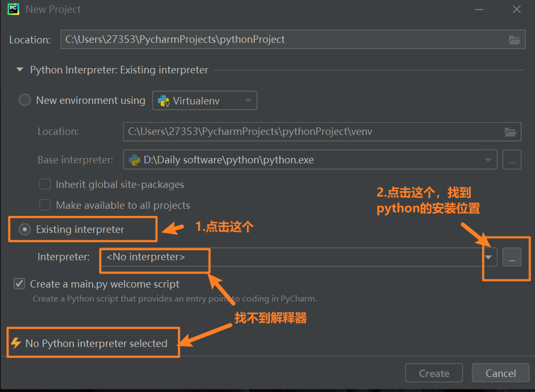The image size is (535, 392).
Task: Enable Inherit global site-packages checkbox
Action: tap(45, 184)
